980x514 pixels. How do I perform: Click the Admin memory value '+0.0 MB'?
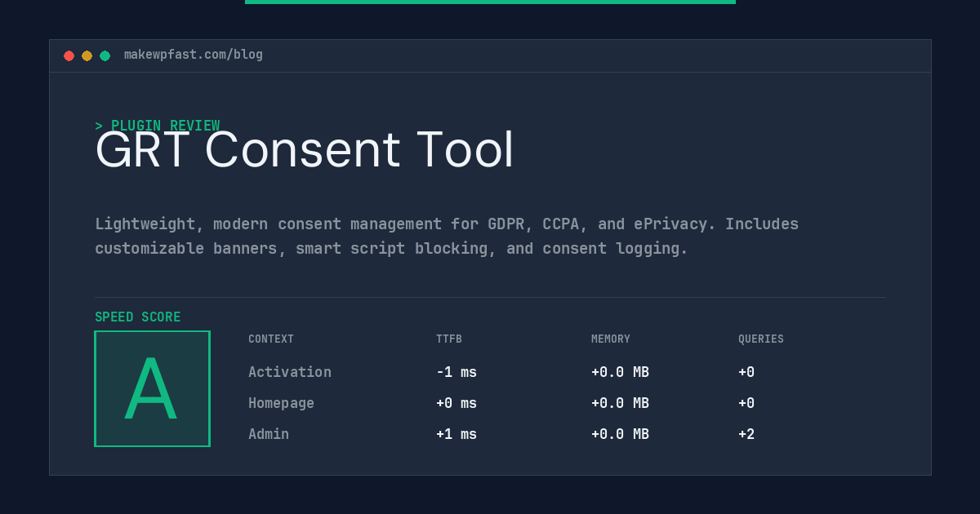[x=621, y=434]
